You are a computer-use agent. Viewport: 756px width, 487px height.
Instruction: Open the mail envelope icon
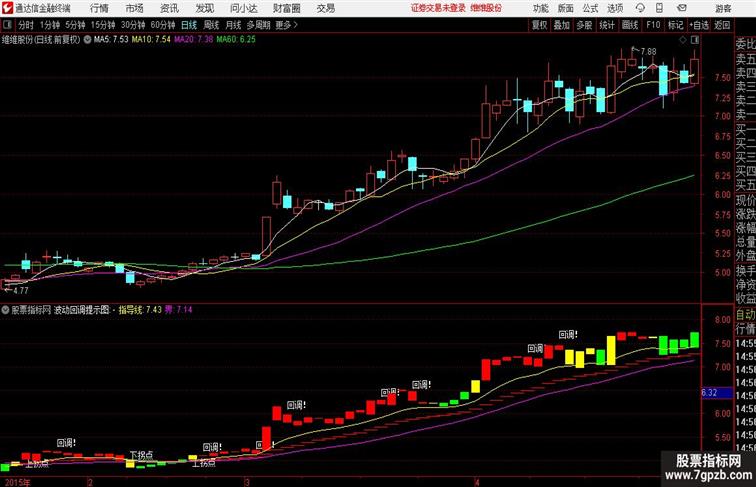[x=682, y=8]
